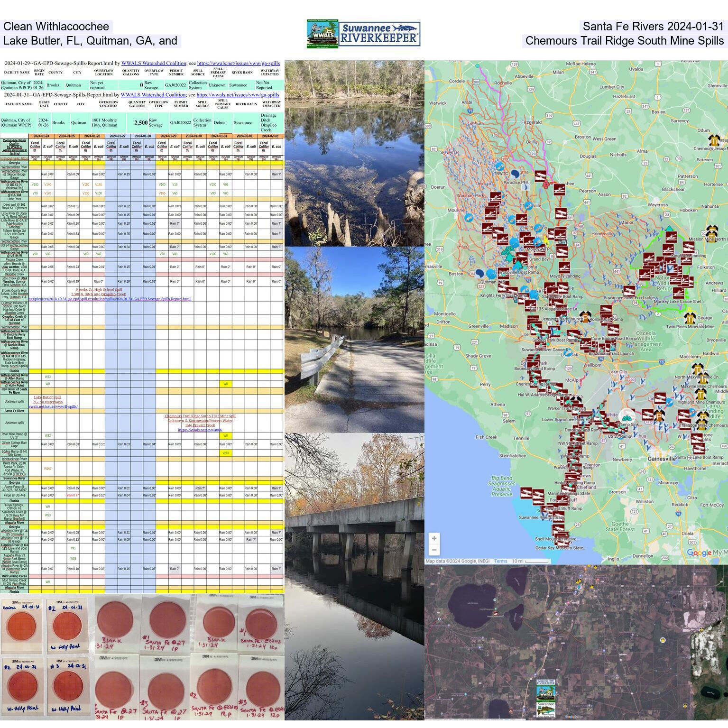
Task: Select the 2024-01-27 date column header
Action: click(118, 136)
